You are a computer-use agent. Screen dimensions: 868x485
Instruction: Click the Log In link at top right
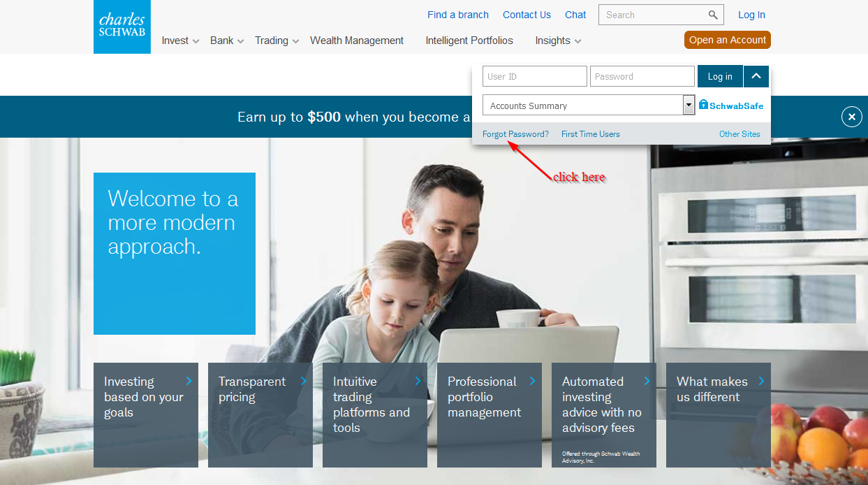tap(751, 15)
